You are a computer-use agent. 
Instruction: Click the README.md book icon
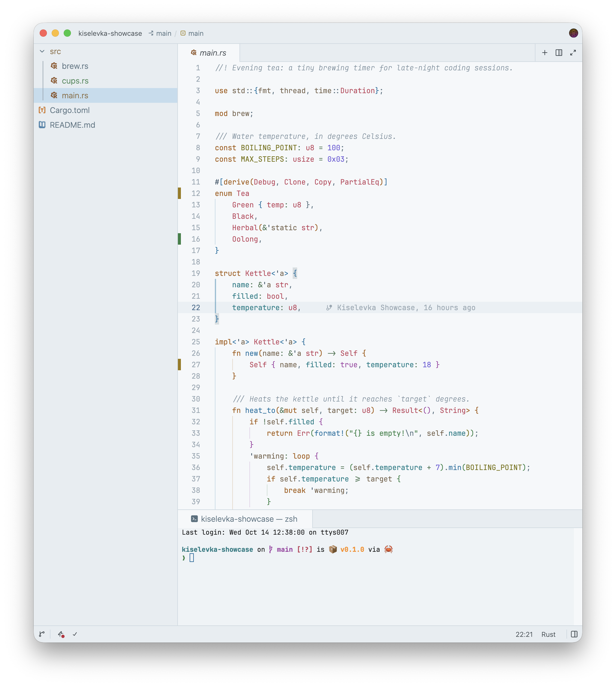tap(42, 125)
